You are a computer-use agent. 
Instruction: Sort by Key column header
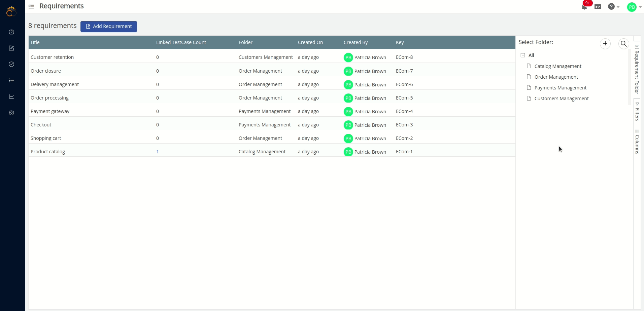click(x=400, y=42)
